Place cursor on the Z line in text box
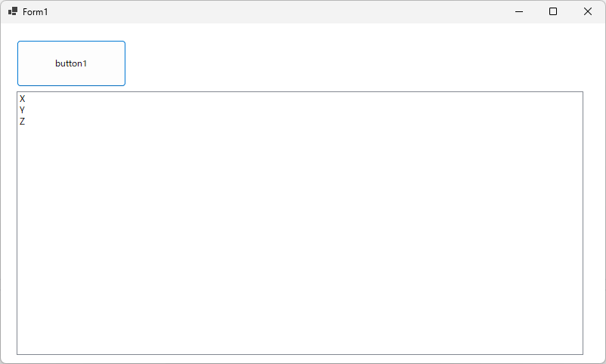Screen dimensions: 606x364 coord(301,122)
